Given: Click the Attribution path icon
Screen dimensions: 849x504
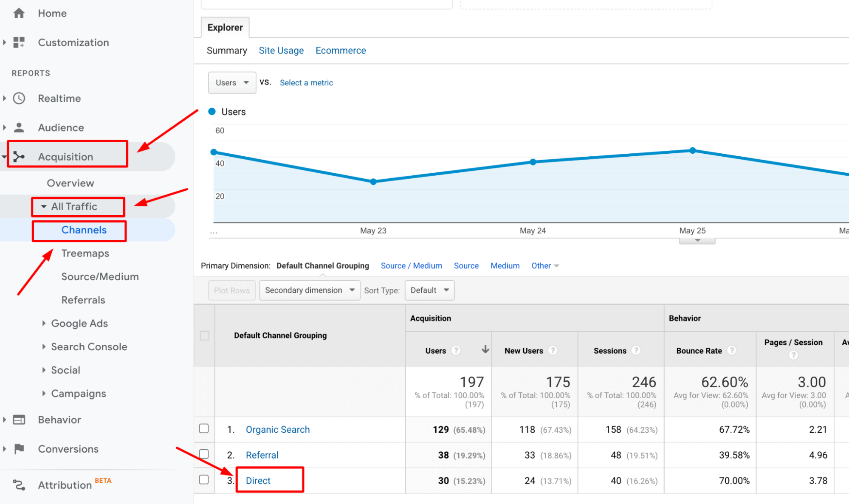Looking at the screenshot, I should click(x=19, y=484).
